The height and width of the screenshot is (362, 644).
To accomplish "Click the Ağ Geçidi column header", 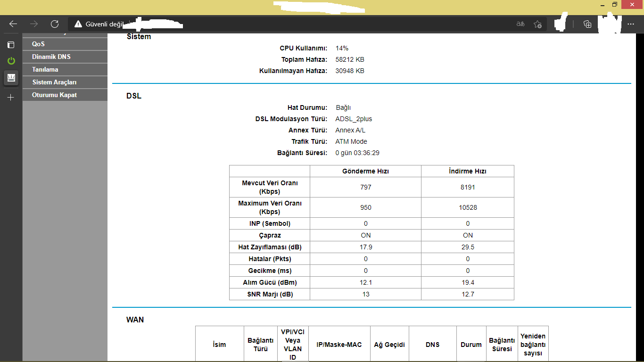I will click(389, 345).
